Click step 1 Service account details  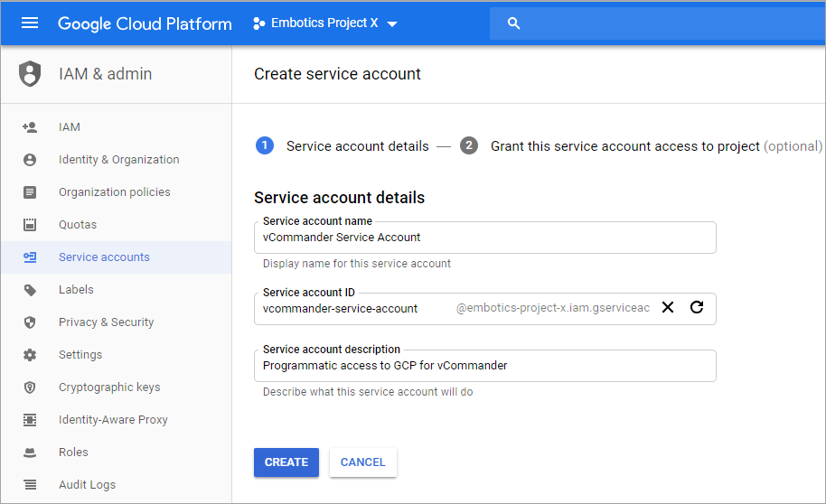(342, 146)
